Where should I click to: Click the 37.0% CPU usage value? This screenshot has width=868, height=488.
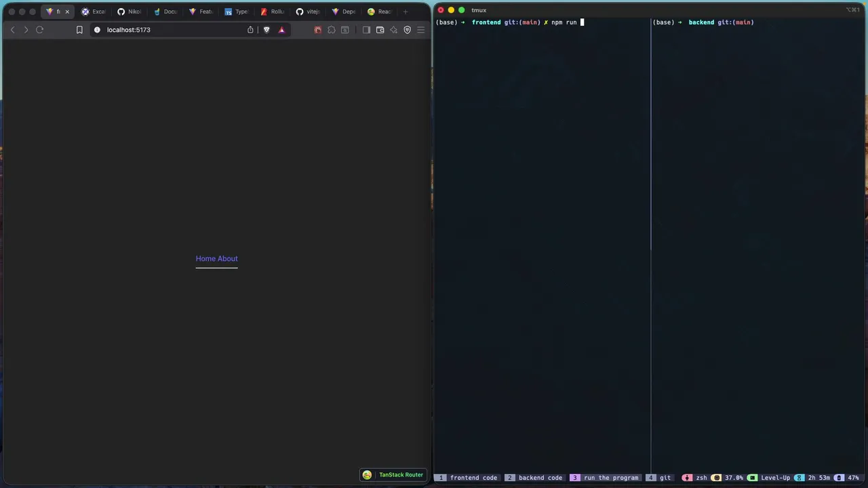(734, 478)
